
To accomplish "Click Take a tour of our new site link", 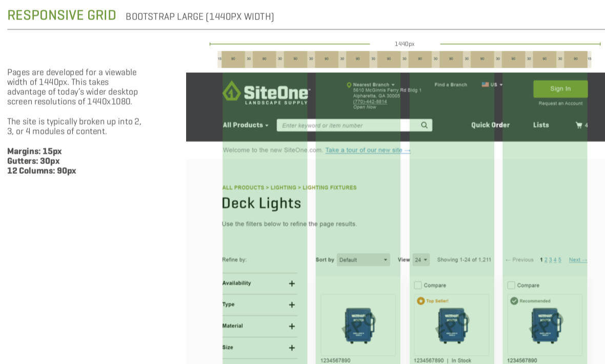I will [368, 150].
